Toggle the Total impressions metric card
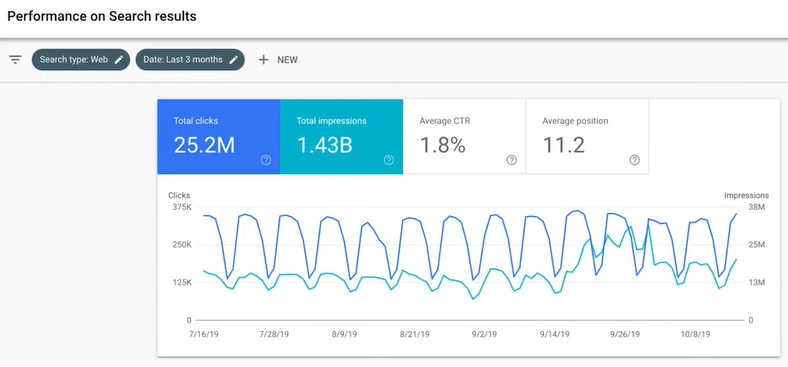The width and height of the screenshot is (788, 367). [x=342, y=137]
